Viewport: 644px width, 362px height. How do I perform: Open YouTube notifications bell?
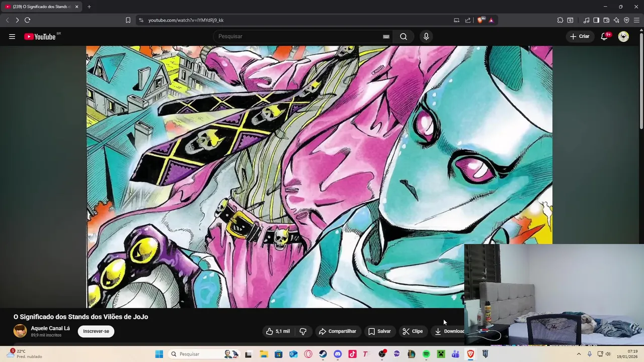click(605, 36)
